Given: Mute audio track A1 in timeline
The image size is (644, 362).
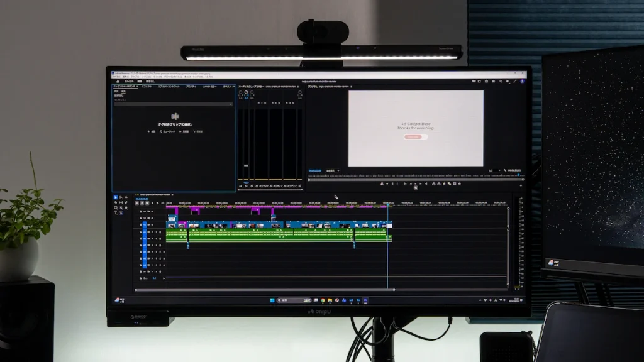Looking at the screenshot, I should (152, 232).
